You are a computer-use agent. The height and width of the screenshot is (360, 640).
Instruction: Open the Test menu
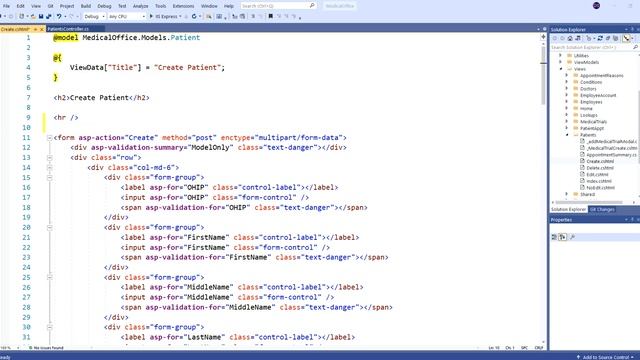point(122,6)
